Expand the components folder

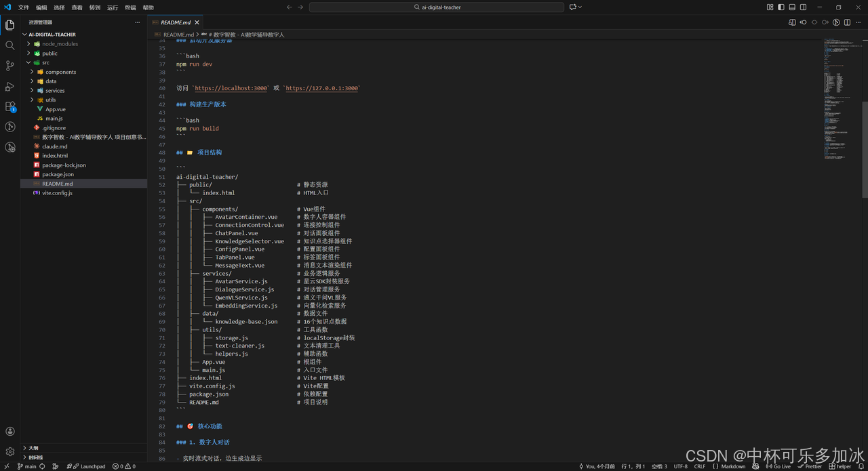tap(83, 72)
